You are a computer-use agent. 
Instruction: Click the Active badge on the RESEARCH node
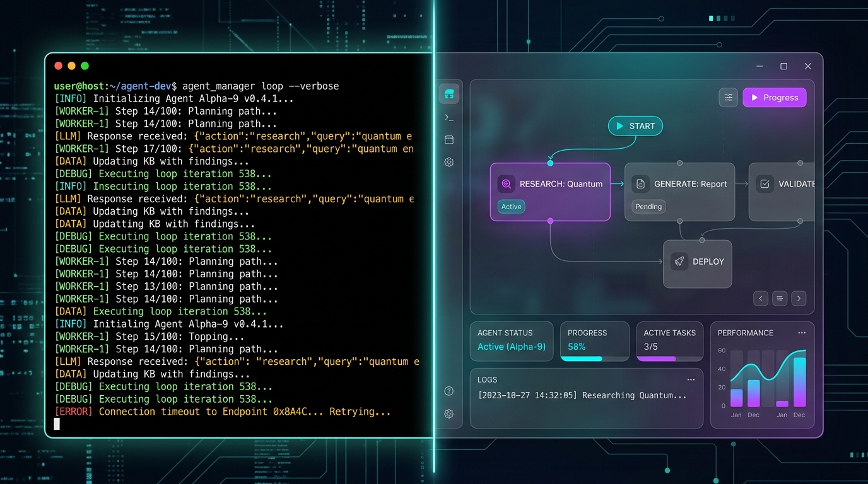tap(512, 207)
